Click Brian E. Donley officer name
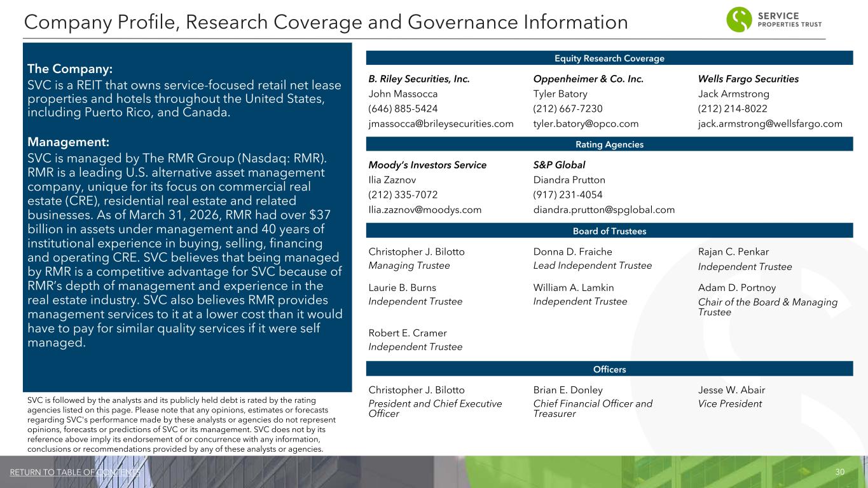 tap(568, 390)
